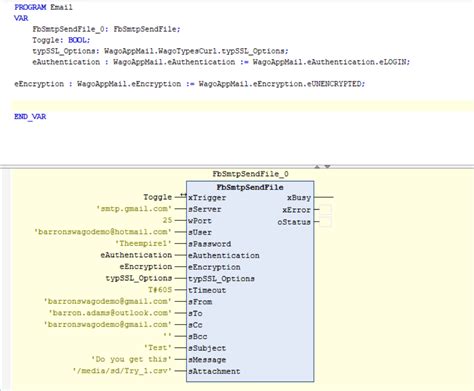Select typSSL_Options input variable left of block

tap(139, 278)
